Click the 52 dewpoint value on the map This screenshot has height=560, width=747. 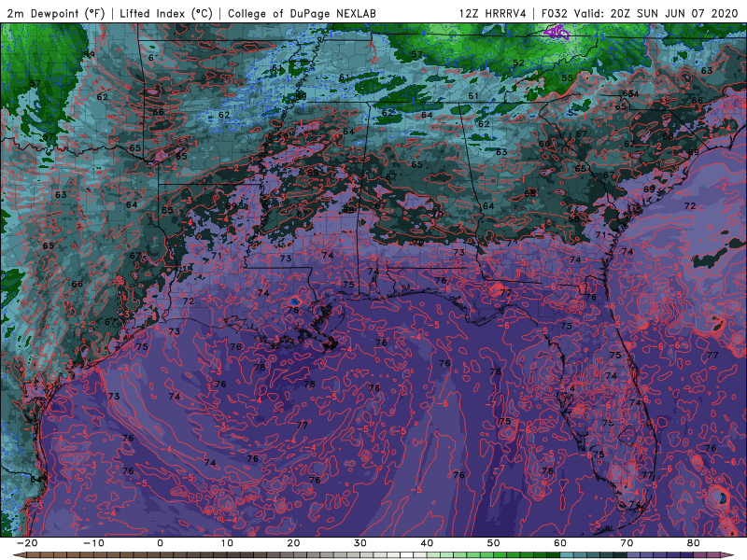click(518, 63)
